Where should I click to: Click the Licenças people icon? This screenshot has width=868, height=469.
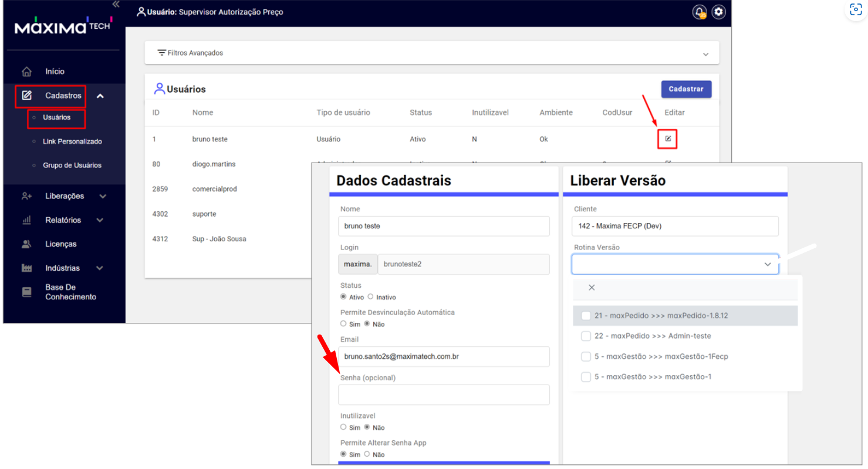[x=26, y=244]
